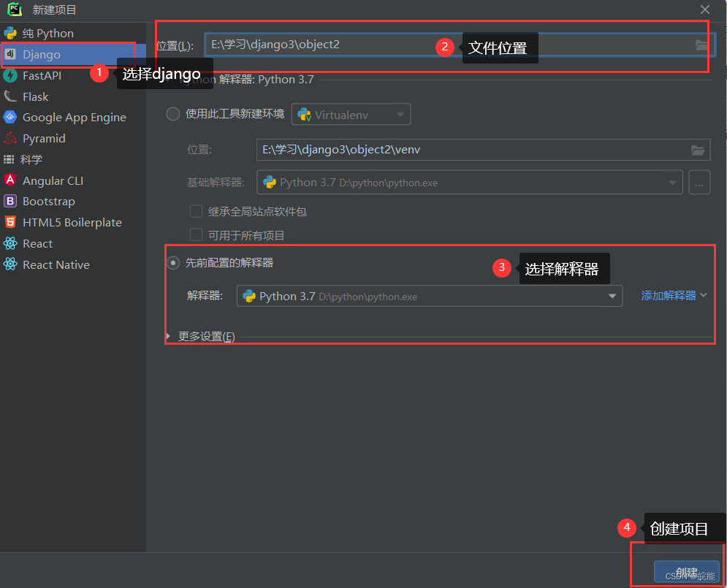Browse folder for project location field
This screenshot has width=727, height=588.
(x=701, y=45)
